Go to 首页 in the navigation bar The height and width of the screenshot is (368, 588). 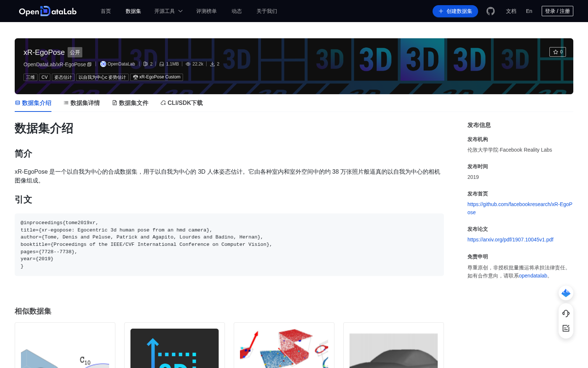tap(106, 11)
